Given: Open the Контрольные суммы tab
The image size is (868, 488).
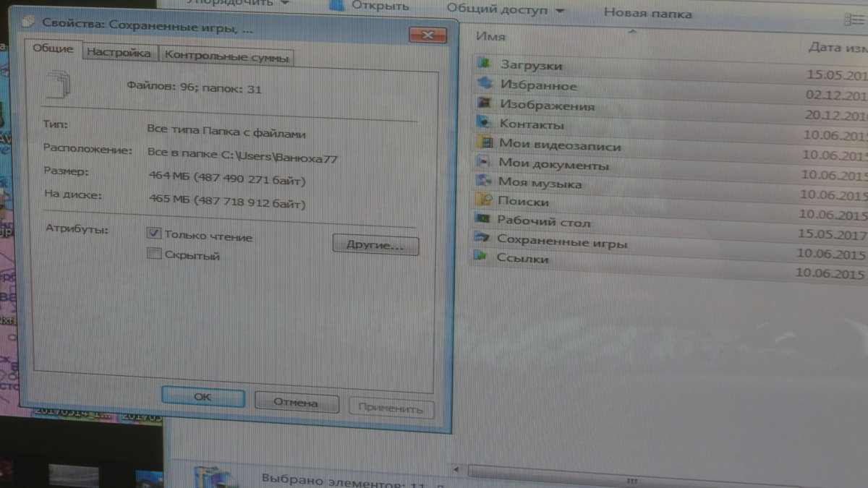Looking at the screenshot, I should click(x=226, y=57).
